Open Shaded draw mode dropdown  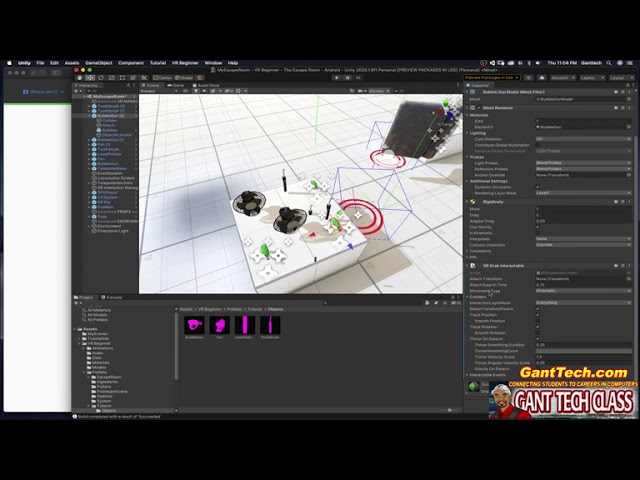click(x=159, y=91)
